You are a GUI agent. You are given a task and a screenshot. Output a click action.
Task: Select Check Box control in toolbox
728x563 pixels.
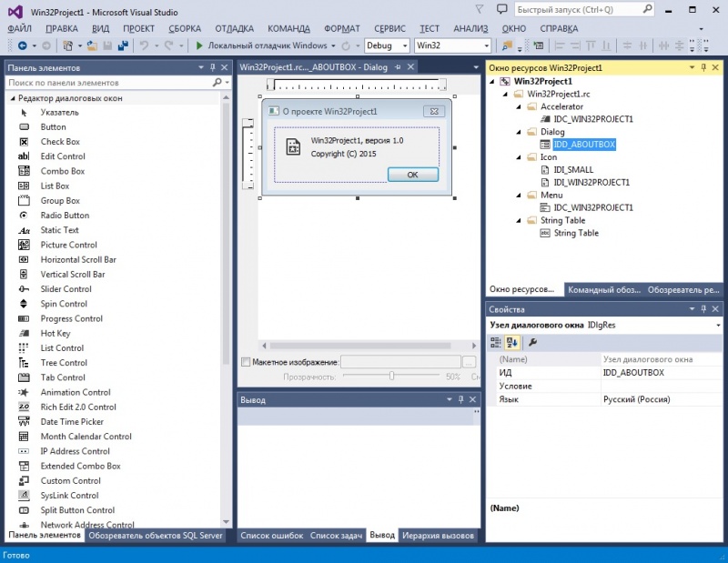pyautogui.click(x=60, y=142)
